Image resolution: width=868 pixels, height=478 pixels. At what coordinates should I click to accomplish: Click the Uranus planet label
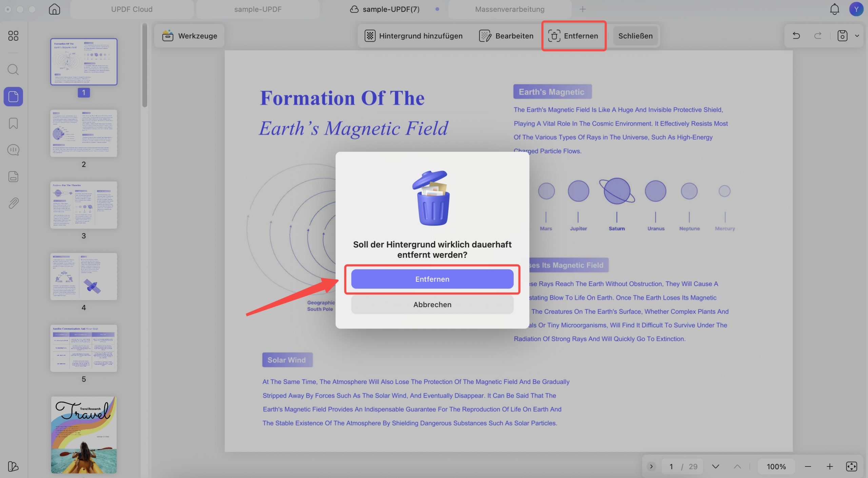point(656,228)
